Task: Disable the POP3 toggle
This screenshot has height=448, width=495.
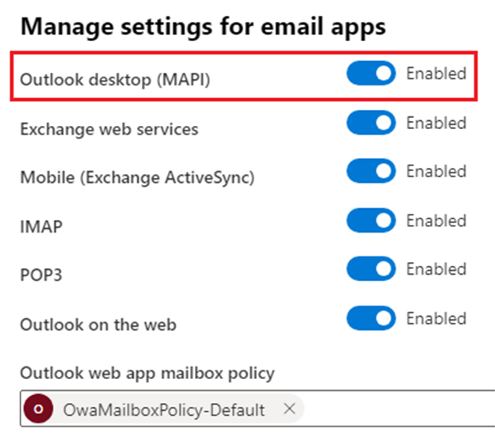Action: (x=371, y=269)
